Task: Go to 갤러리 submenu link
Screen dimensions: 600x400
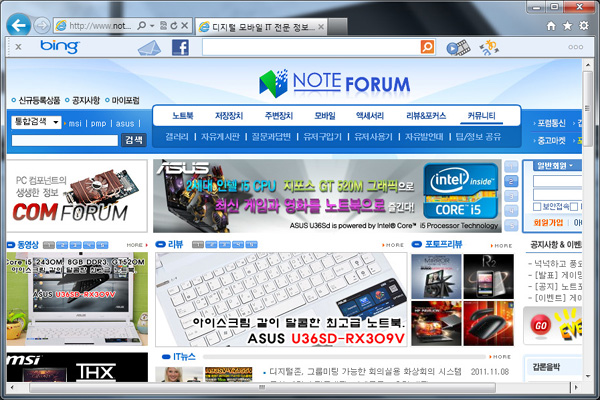Action: coord(177,137)
